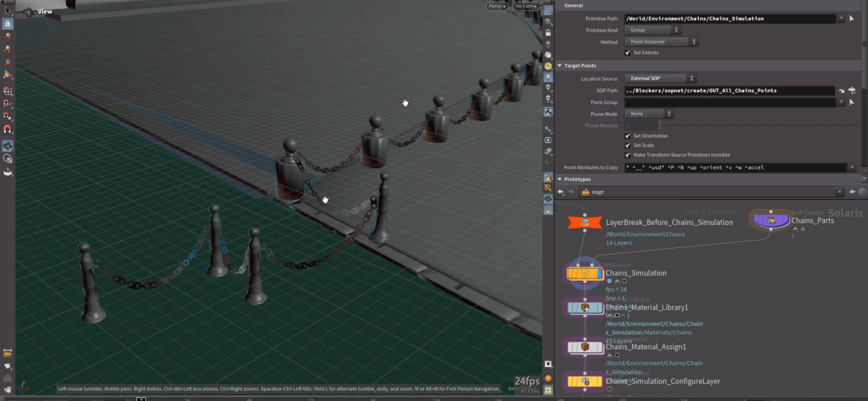Open the Location Source dropdown
Screen dimensions: 868x401
pos(660,79)
